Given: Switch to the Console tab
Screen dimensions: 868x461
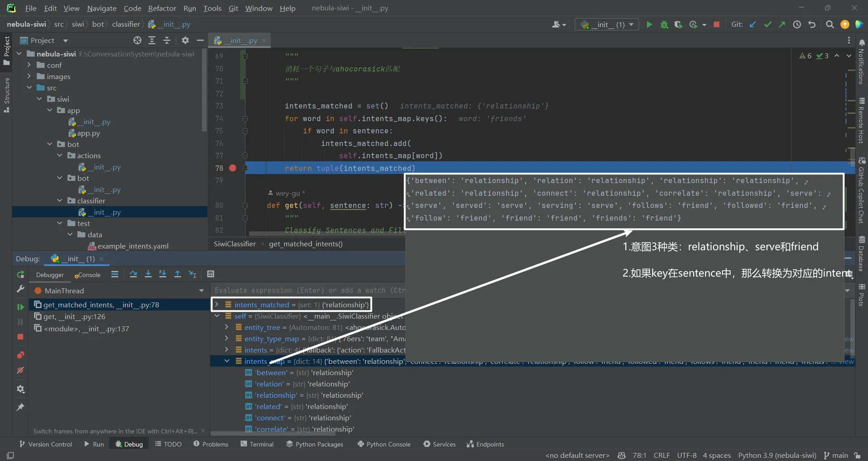Looking at the screenshot, I should coord(88,275).
